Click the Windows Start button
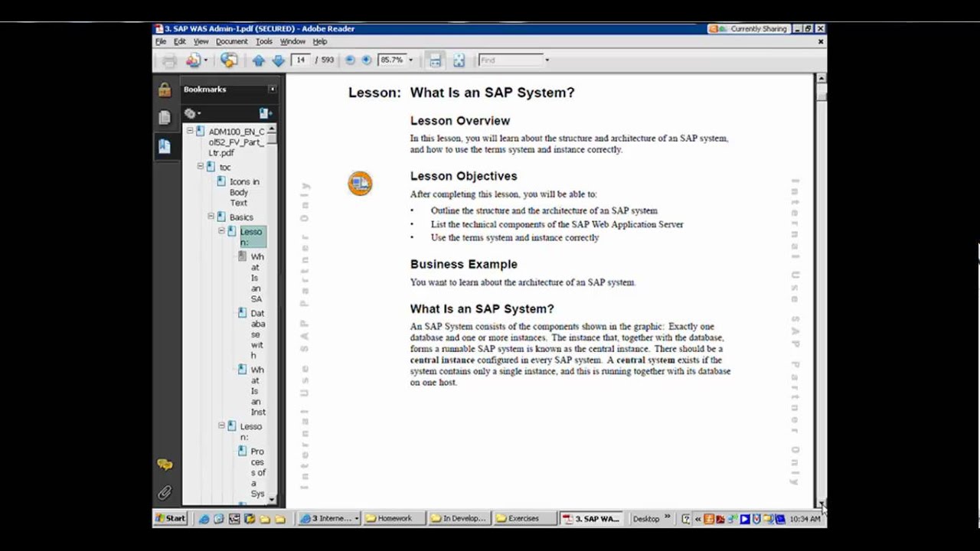980x551 pixels. 171,518
